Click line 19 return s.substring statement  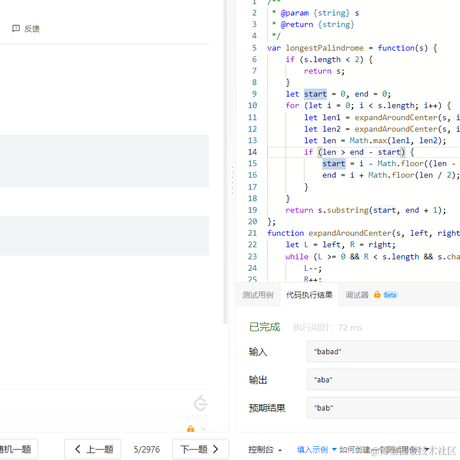coord(365,210)
